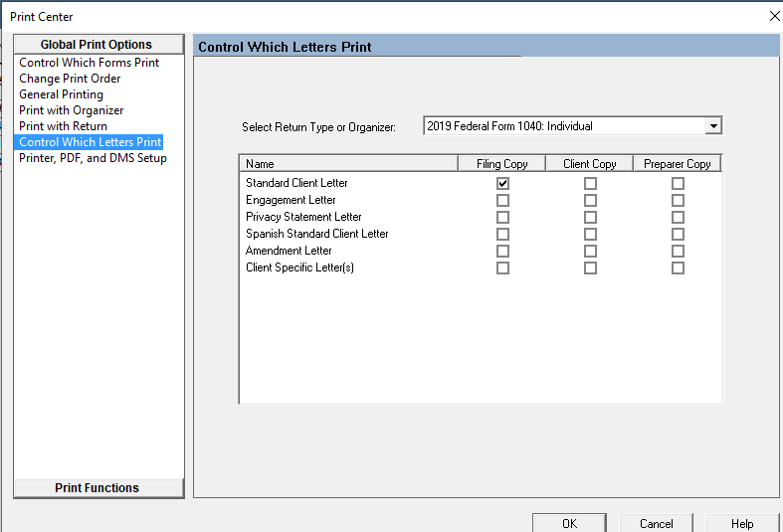Close the Print Center dialog

(773, 16)
